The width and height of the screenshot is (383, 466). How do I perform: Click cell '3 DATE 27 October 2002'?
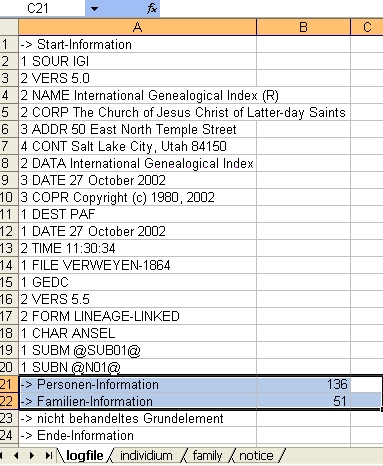point(137,180)
